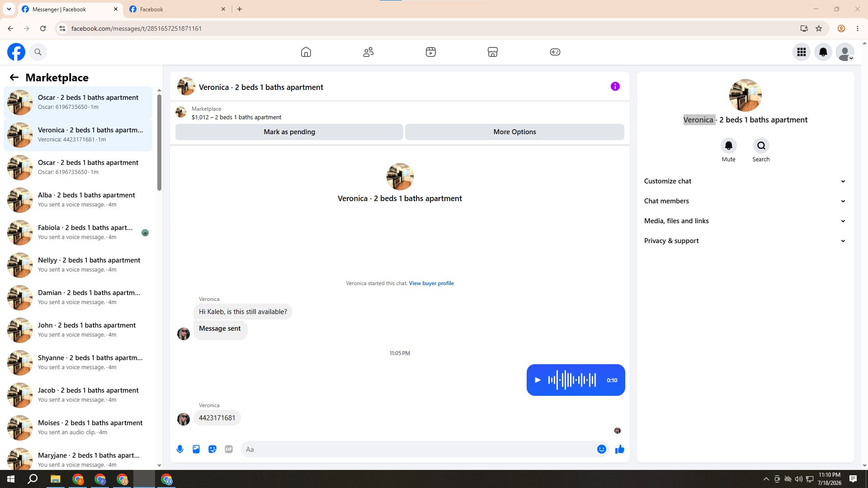Go back in browser history
The width and height of the screenshot is (868, 488).
[10, 28]
